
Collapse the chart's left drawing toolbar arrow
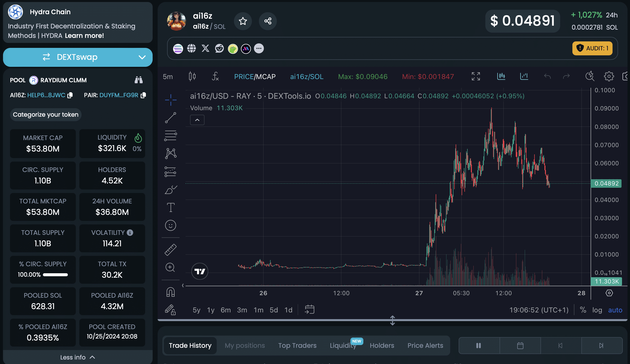[x=183, y=285]
